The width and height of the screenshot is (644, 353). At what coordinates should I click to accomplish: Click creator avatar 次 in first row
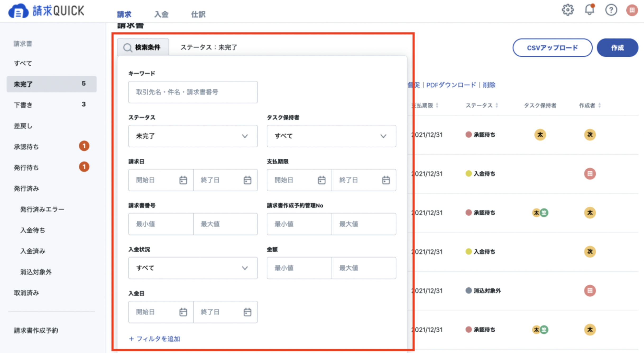pyautogui.click(x=590, y=134)
